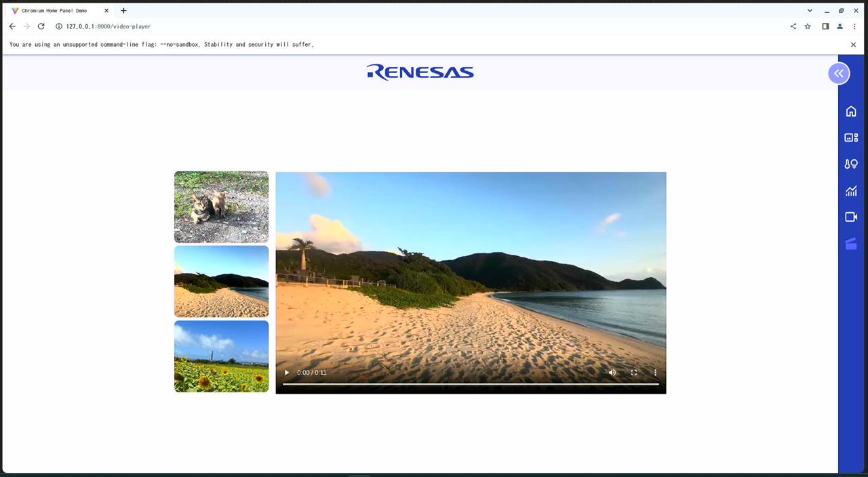The width and height of the screenshot is (868, 477).
Task: Click the Renesas logo
Action: tap(420, 72)
